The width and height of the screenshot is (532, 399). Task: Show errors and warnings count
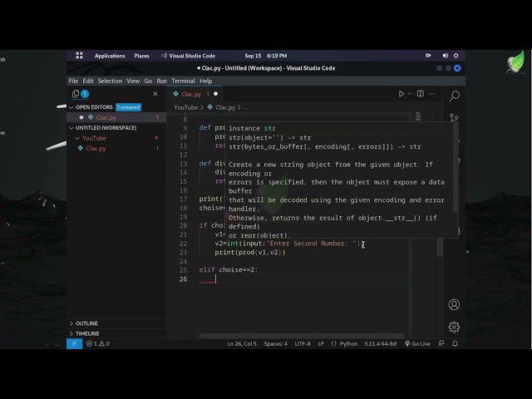click(x=98, y=343)
